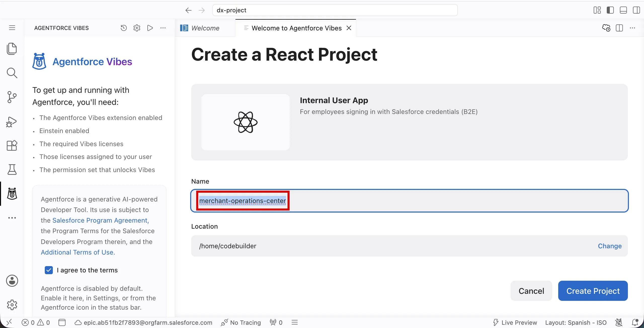644x328 pixels.
Task: Click the cloud clock icon in editor toolbar
Action: tap(606, 28)
